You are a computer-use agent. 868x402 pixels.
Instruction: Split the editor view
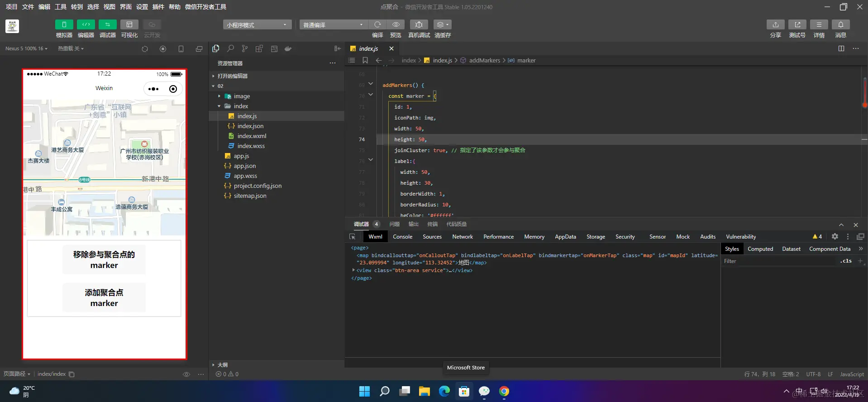pyautogui.click(x=841, y=48)
